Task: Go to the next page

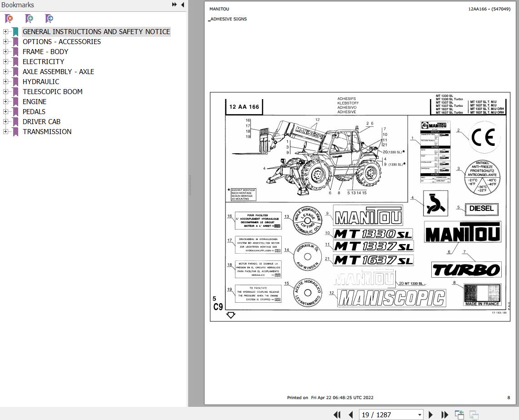Action: 430,415
